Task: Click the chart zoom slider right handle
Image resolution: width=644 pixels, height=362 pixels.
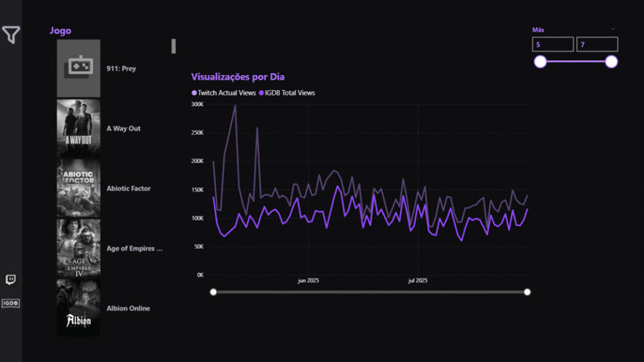Action: pyautogui.click(x=527, y=292)
